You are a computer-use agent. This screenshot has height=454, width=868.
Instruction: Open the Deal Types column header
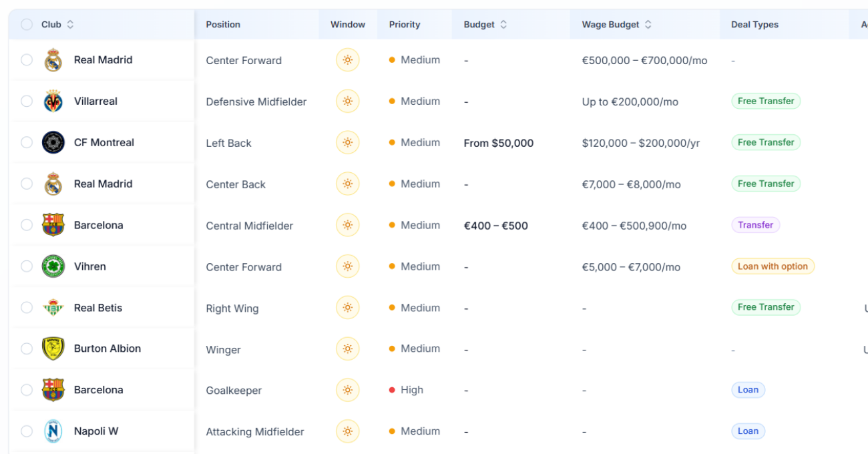754,24
